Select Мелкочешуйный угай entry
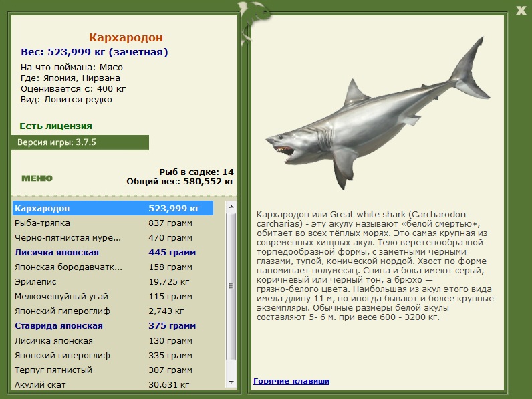Viewport: 532px width, 399px height. [113, 297]
